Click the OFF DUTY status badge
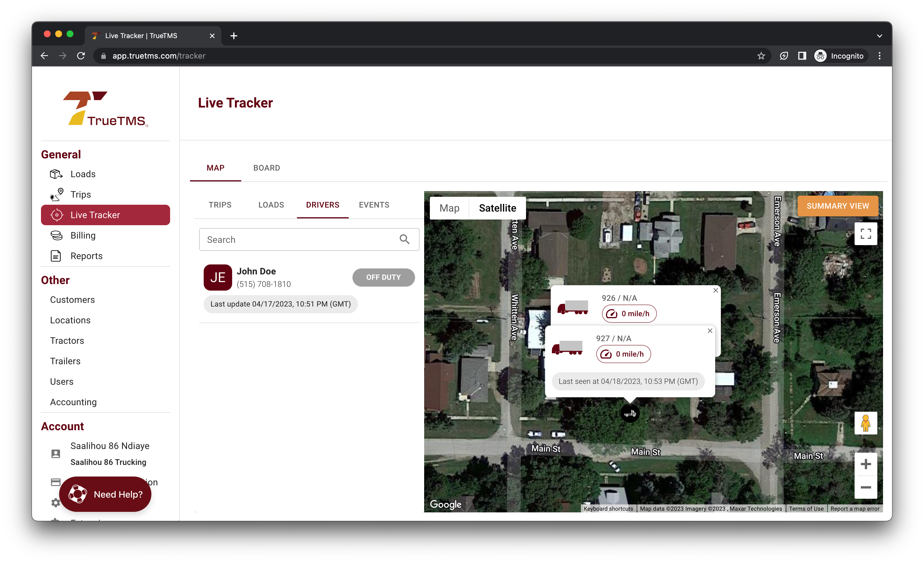The height and width of the screenshot is (563, 924). (383, 277)
